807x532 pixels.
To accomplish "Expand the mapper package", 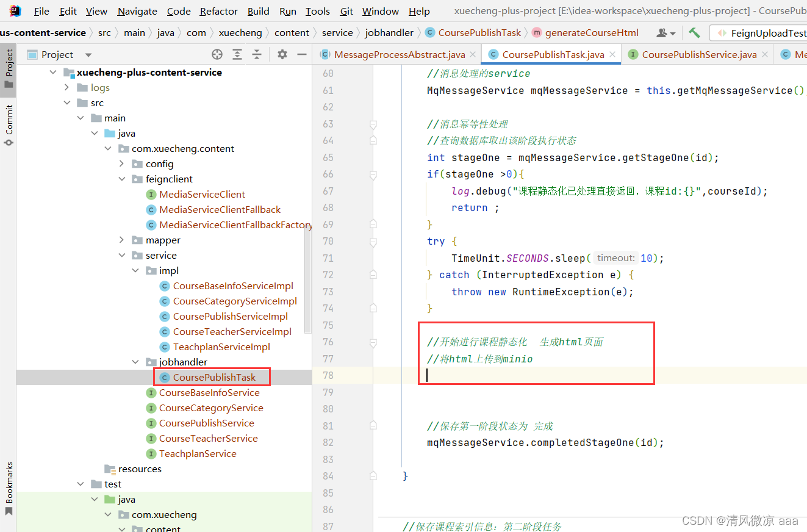I will [122, 240].
